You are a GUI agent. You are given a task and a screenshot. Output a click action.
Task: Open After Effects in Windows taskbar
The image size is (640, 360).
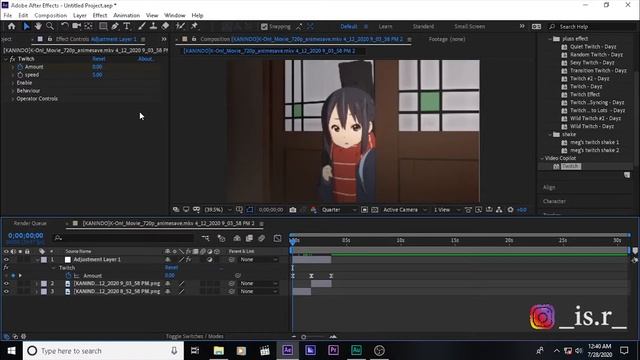287,351
